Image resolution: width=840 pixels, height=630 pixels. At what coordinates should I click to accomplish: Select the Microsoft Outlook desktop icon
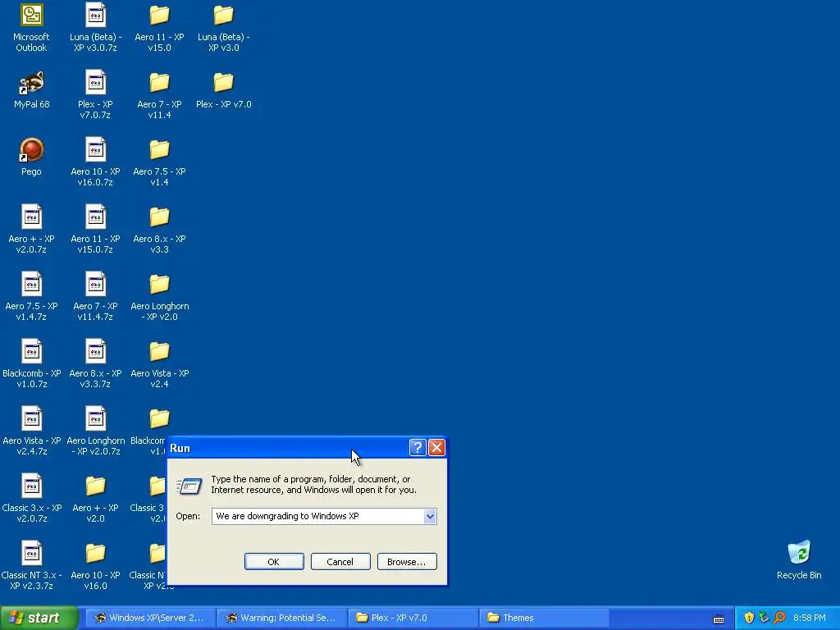(31, 28)
